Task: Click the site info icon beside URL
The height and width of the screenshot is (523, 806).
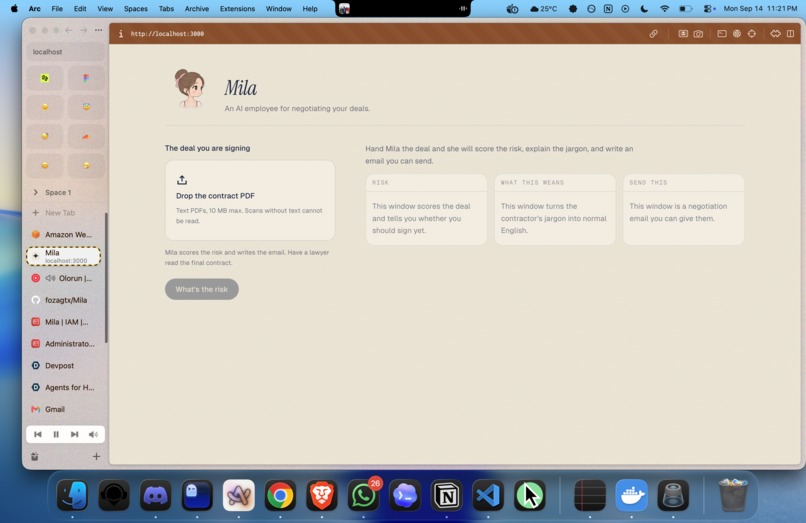Action: click(121, 34)
